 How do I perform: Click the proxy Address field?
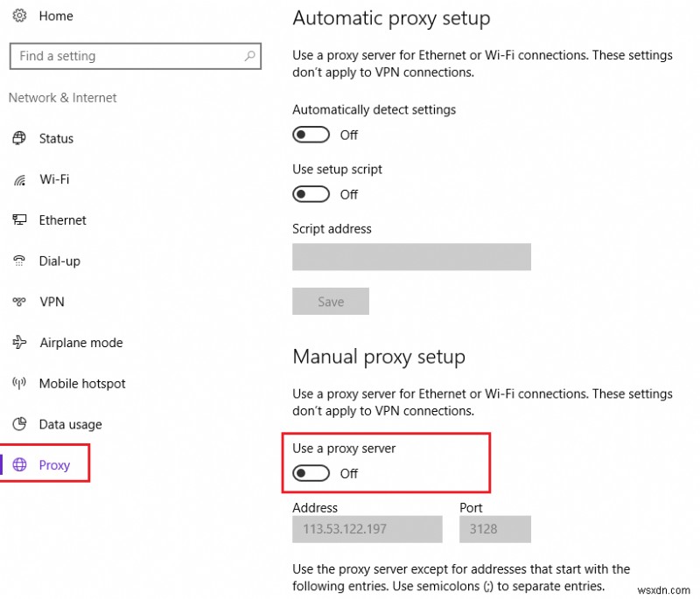[367, 529]
